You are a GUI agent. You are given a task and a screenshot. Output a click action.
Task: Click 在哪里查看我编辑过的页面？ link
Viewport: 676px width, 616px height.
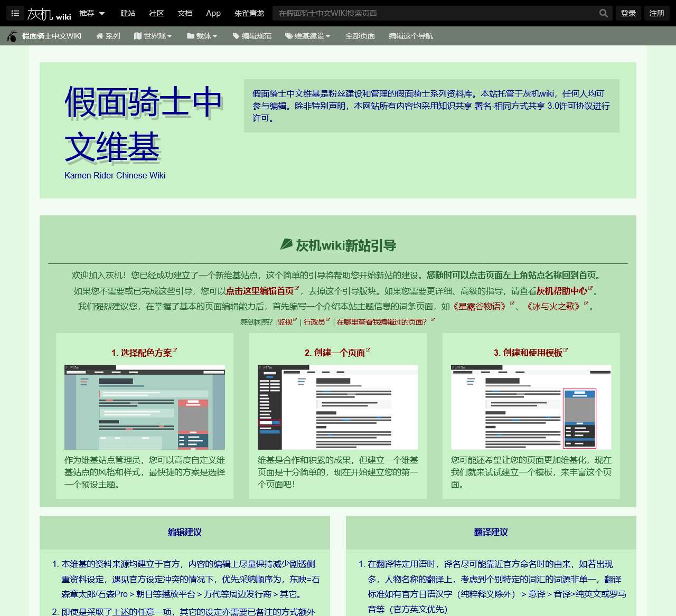tap(382, 322)
